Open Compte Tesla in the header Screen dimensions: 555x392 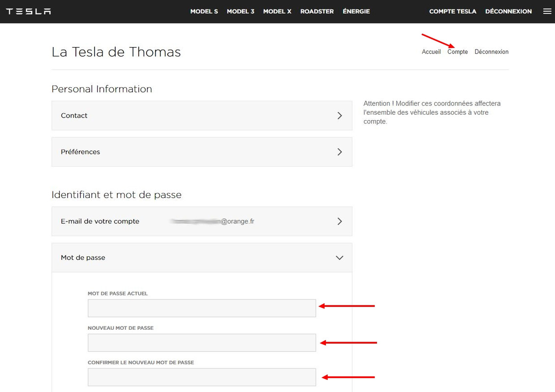click(x=453, y=11)
